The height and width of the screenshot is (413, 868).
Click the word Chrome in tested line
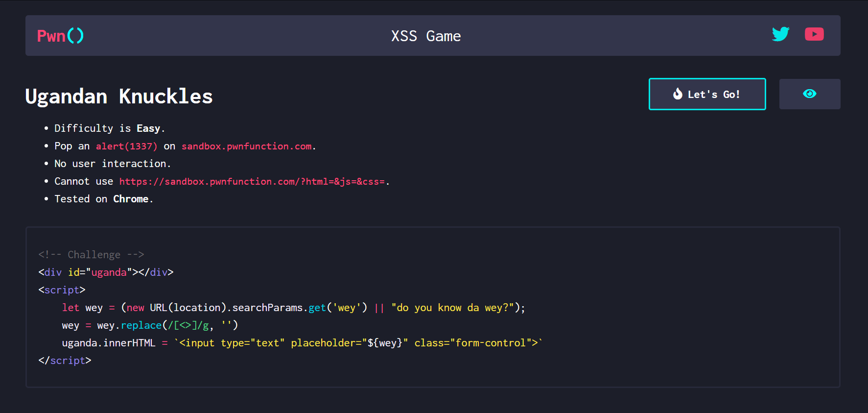pos(131,199)
